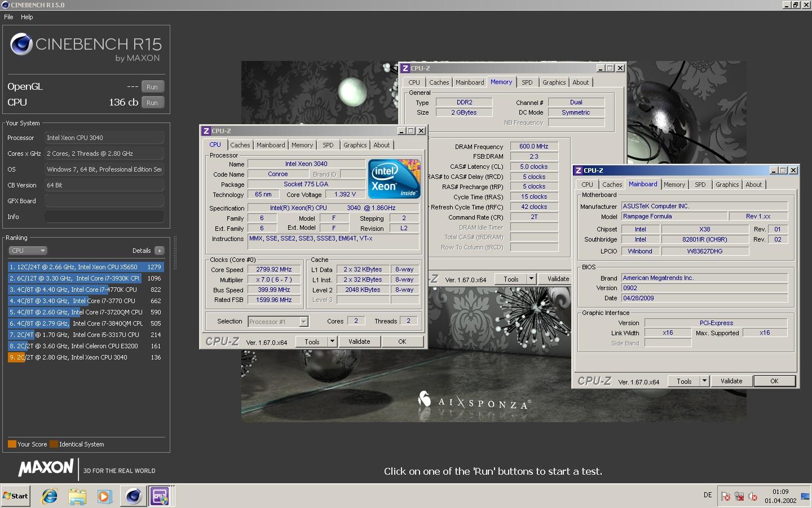Screen dimensions: 812x508
Task: Open the muted volume tray icon
Action: point(753,497)
